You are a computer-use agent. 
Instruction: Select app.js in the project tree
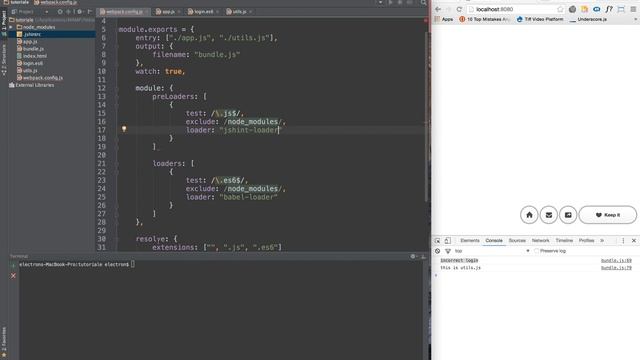click(x=27, y=42)
